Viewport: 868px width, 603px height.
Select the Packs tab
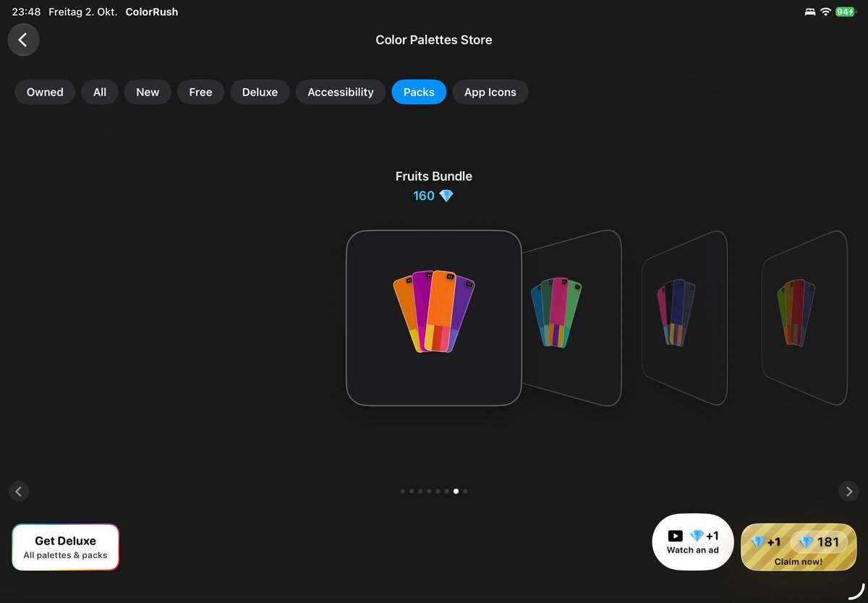419,92
